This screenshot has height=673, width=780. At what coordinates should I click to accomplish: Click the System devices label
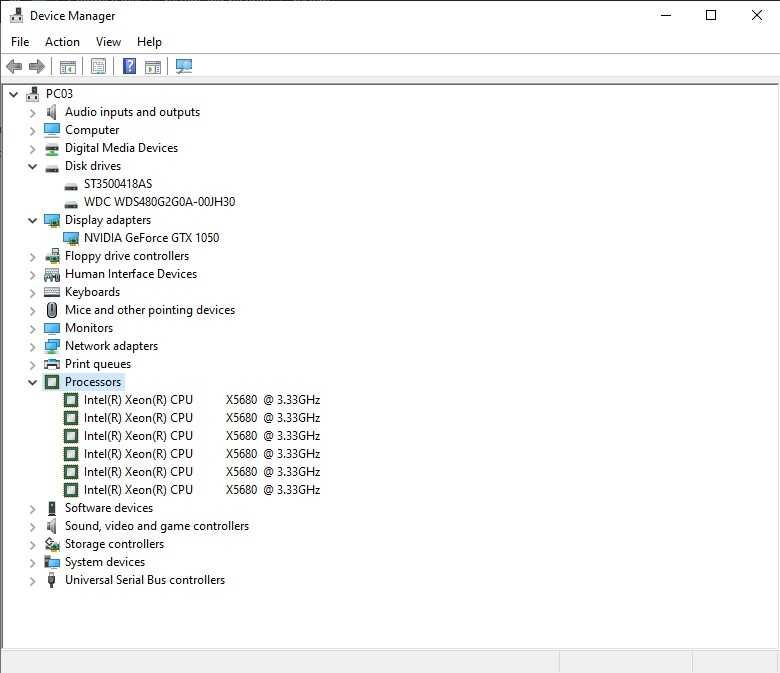click(104, 562)
